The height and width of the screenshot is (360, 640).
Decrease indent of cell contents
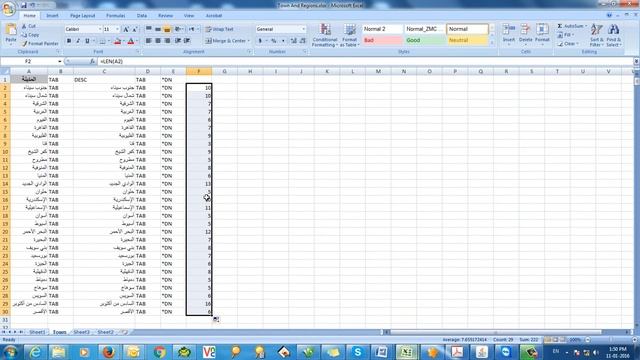point(178,41)
